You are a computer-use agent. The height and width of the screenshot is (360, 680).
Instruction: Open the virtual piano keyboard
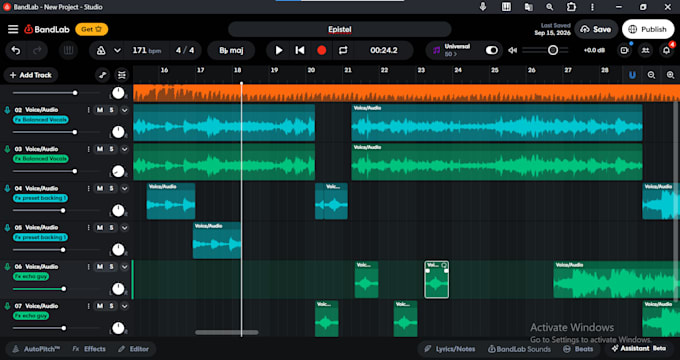[x=68, y=51]
